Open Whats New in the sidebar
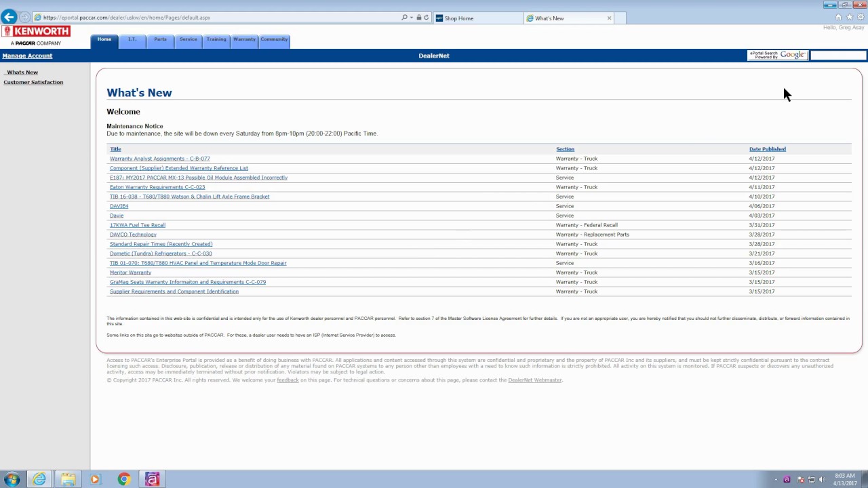Image resolution: width=868 pixels, height=488 pixels. (x=22, y=73)
